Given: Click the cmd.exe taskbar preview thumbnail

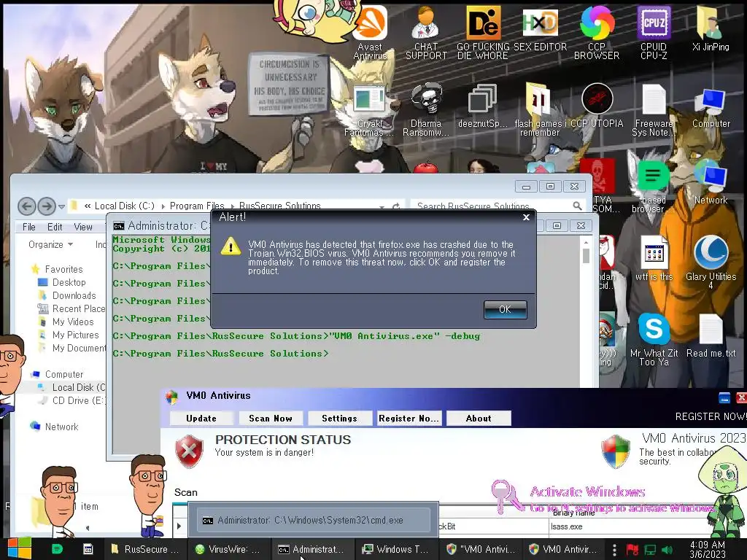Looking at the screenshot, I should pos(312,519).
